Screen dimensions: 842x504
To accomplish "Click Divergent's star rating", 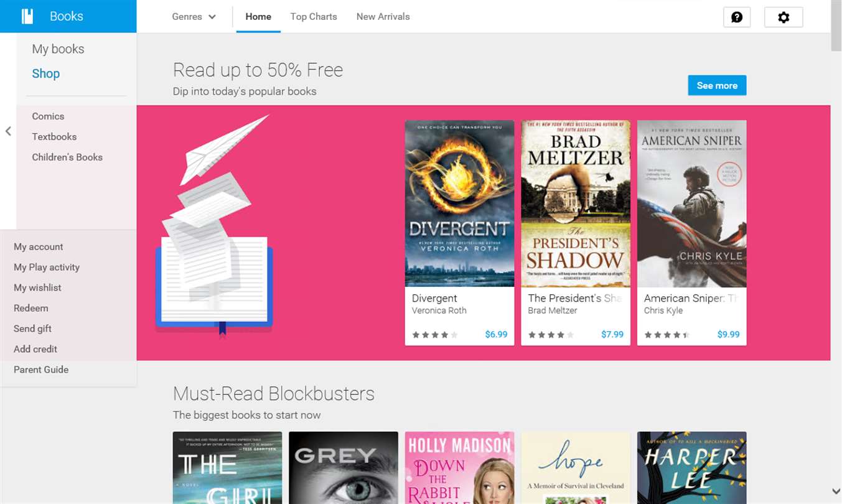I will [435, 335].
